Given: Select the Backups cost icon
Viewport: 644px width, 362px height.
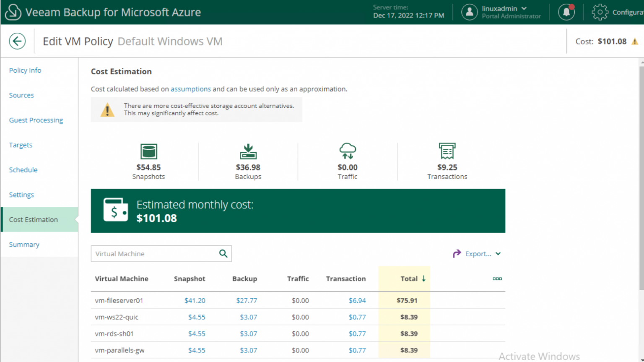Looking at the screenshot, I should [x=248, y=151].
